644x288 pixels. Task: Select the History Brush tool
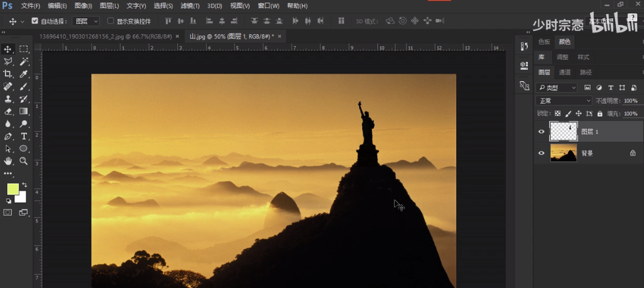(24, 98)
